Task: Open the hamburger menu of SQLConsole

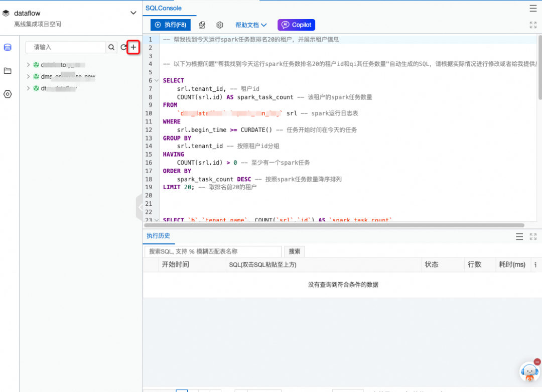Action: click(x=533, y=9)
